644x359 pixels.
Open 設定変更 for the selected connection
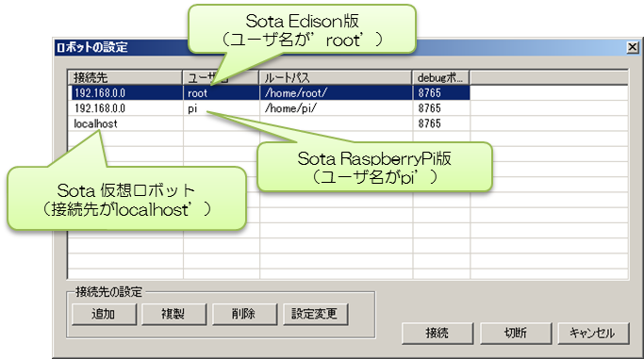coord(316,315)
